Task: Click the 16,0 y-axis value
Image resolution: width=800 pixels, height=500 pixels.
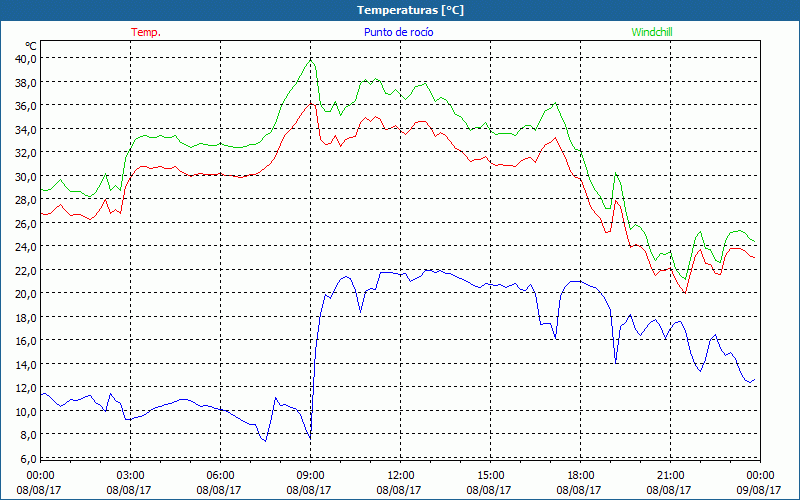Action: click(26, 341)
